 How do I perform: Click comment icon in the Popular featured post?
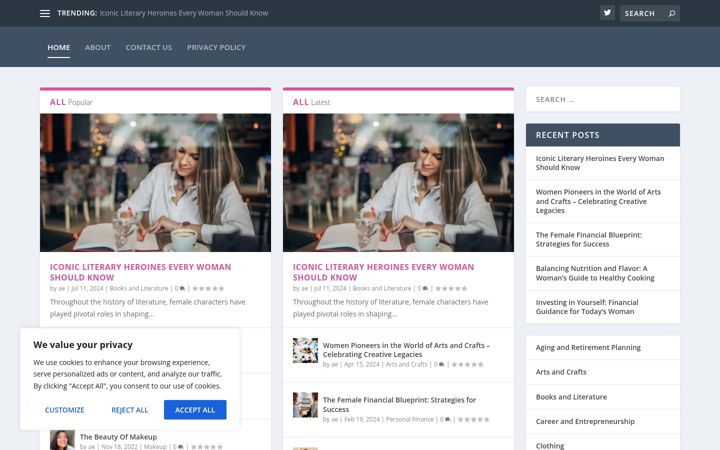tap(182, 289)
